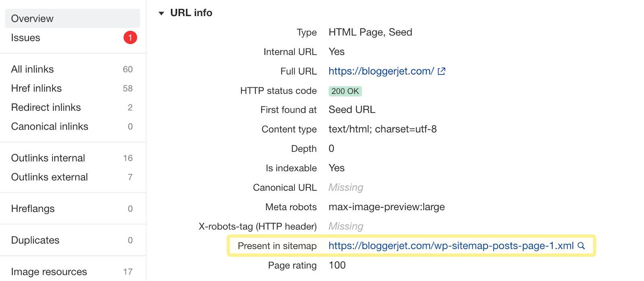Click the external link icon beside Full URL
Screen dimensions: 644x281
(x=442, y=71)
